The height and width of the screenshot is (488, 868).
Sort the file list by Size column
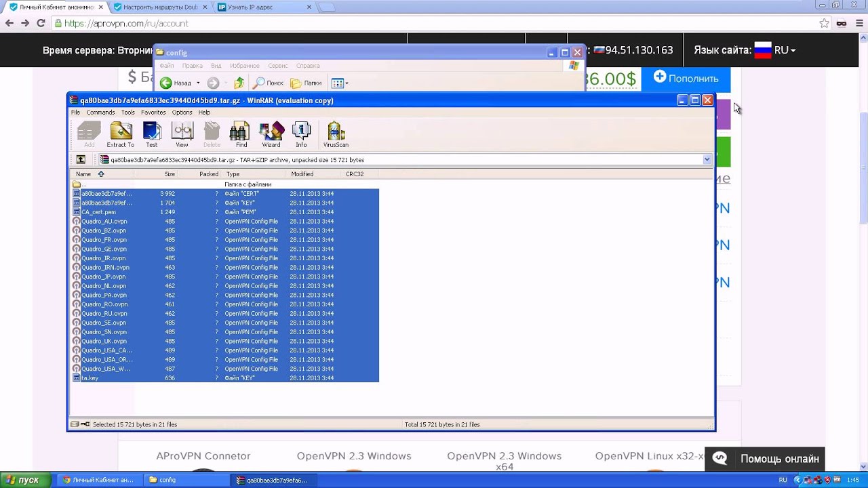tap(156, 174)
